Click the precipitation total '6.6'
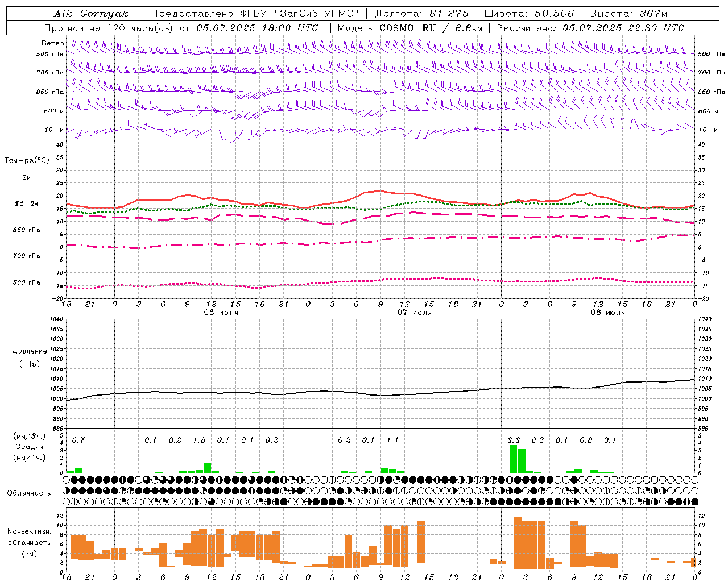The image size is (728, 582). pos(514,440)
